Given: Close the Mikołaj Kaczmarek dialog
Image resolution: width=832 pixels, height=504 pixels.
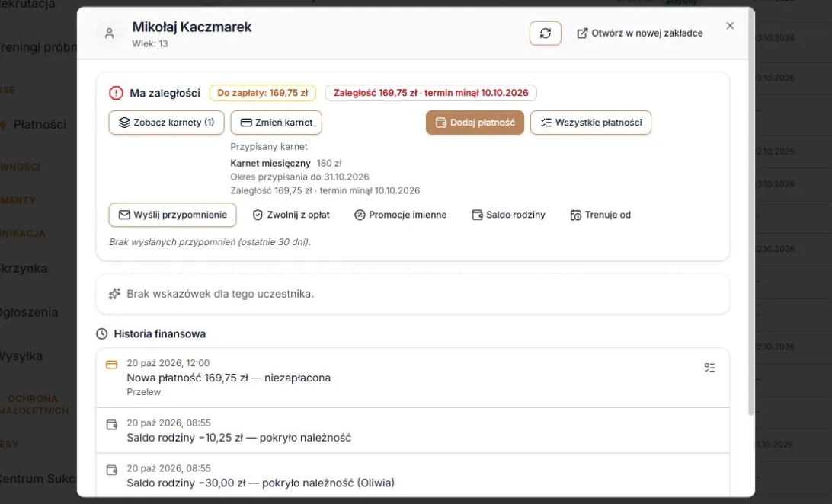Looking at the screenshot, I should click(x=730, y=26).
